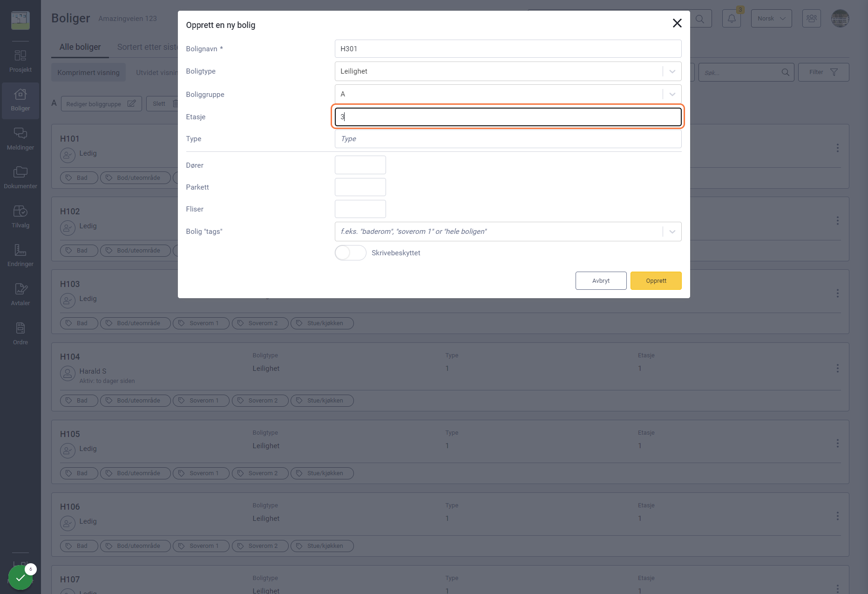Open the Norsk language selector
Image resolution: width=868 pixels, height=594 pixels.
[771, 19]
